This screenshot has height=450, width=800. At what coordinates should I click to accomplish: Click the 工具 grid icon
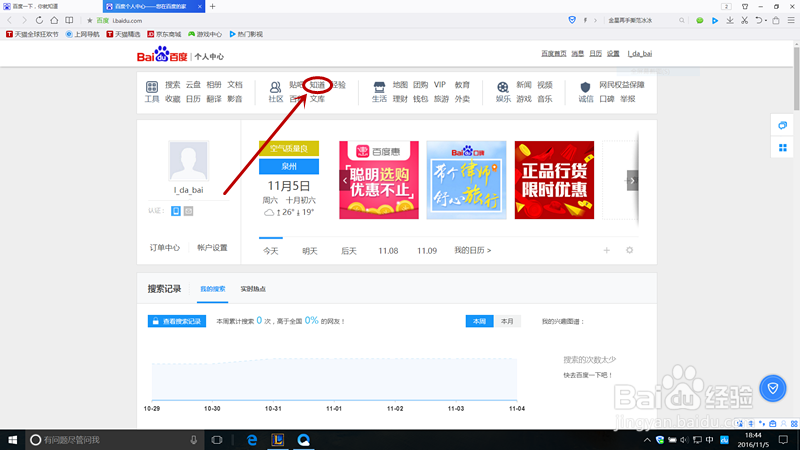[x=152, y=86]
